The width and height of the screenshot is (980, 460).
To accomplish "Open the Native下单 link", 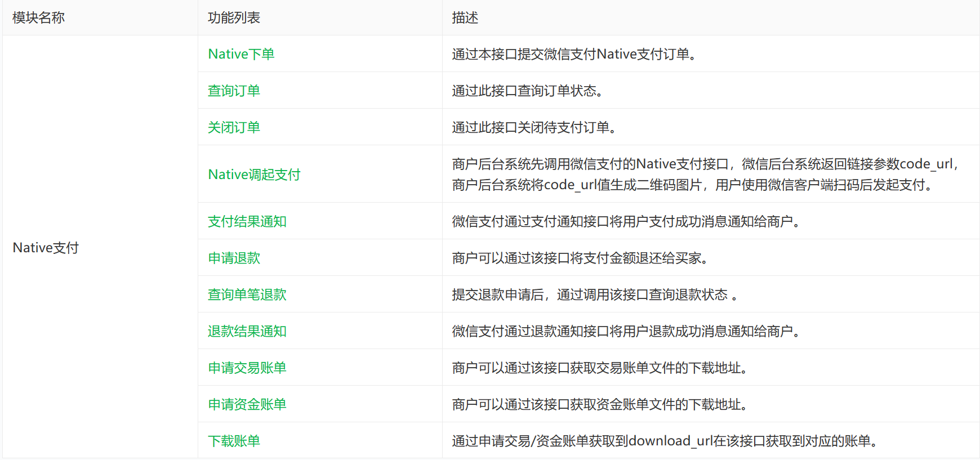I will (241, 54).
